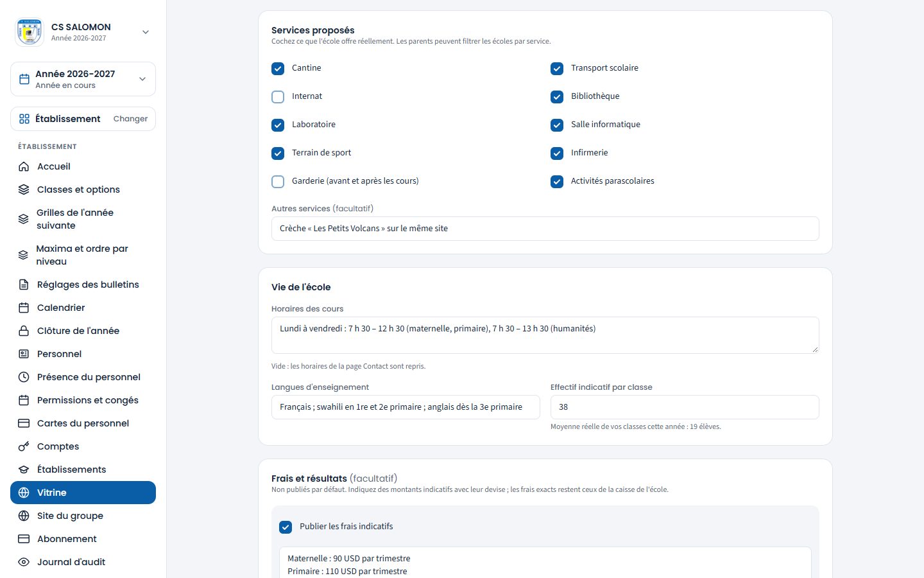
Task: Expand the CS SALOMON school switcher chevron
Action: point(146,32)
